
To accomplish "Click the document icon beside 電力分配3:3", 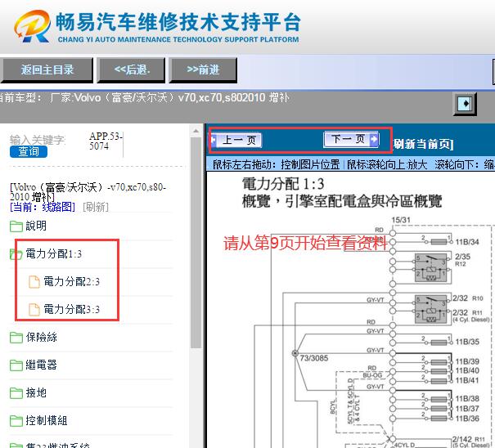I will click(34, 310).
